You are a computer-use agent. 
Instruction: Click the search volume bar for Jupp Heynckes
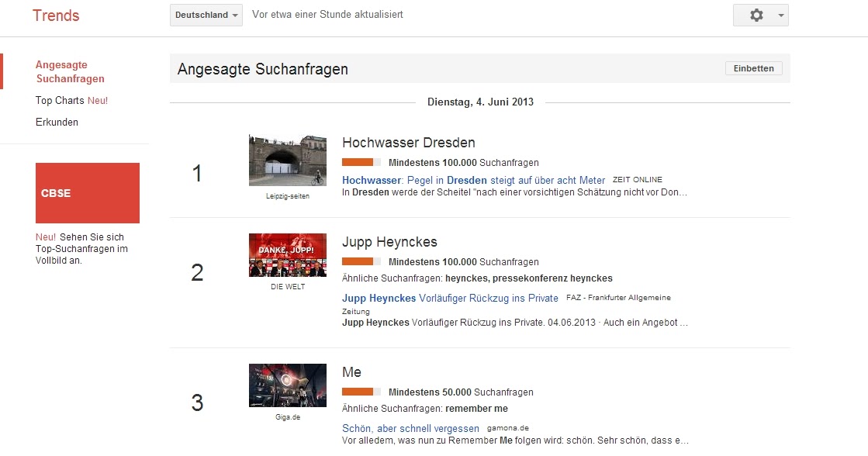pyautogui.click(x=361, y=261)
